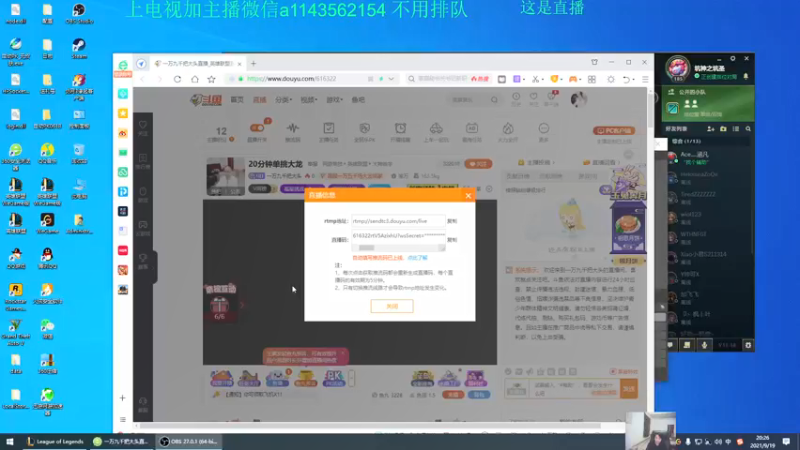Screen dimensions: 800x450
Task: Copy the rtmp address with 复制
Action: pos(452,221)
